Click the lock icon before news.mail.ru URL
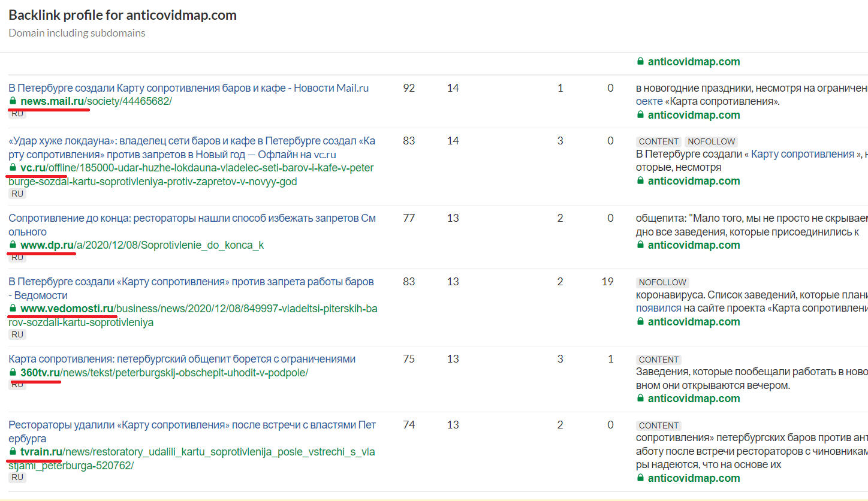This screenshot has height=501, width=868. pyautogui.click(x=13, y=101)
